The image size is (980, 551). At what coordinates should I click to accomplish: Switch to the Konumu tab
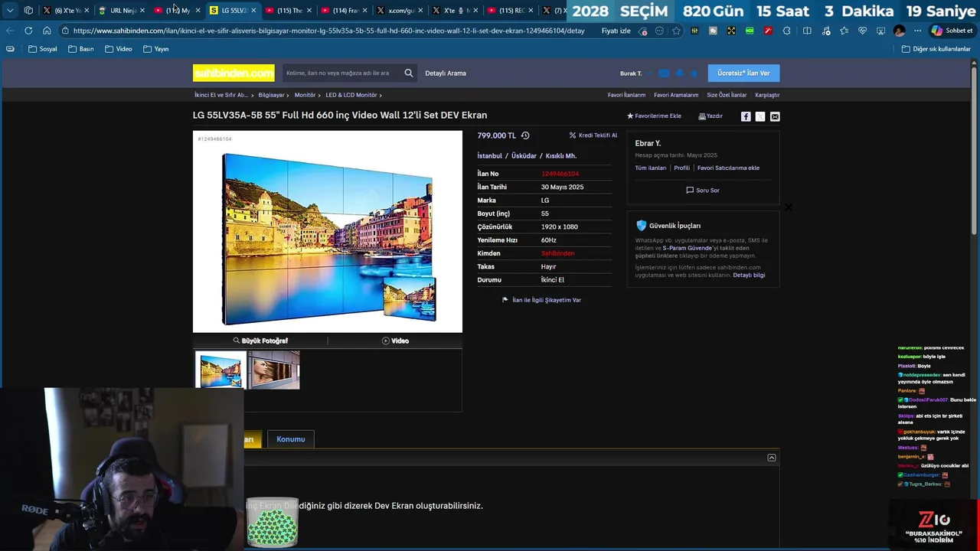click(291, 439)
